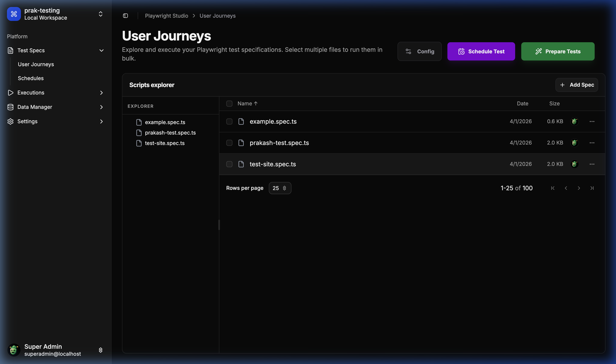The width and height of the screenshot is (616, 364).
Task: Click the avatar in prakash-test.spec.ts row
Action: pos(574,143)
